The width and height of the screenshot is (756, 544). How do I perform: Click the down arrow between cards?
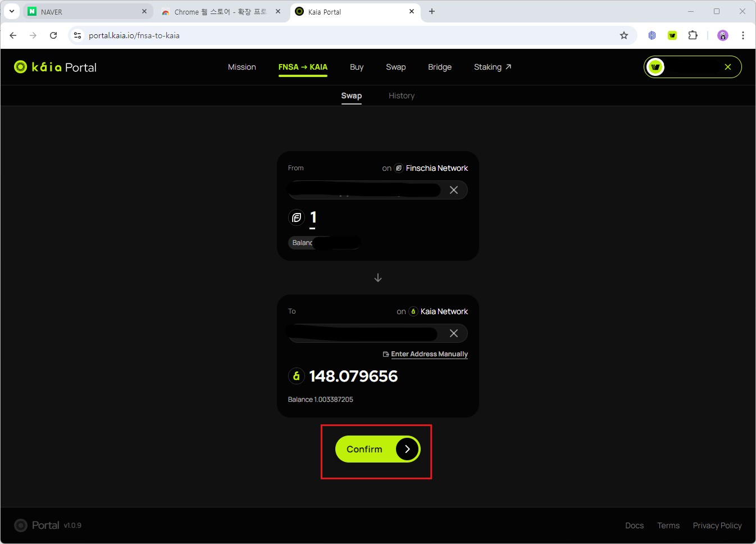378,278
